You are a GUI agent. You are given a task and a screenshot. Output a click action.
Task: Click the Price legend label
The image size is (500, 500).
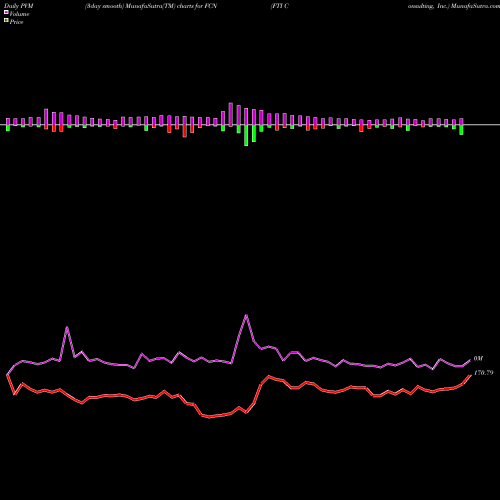pos(16,22)
